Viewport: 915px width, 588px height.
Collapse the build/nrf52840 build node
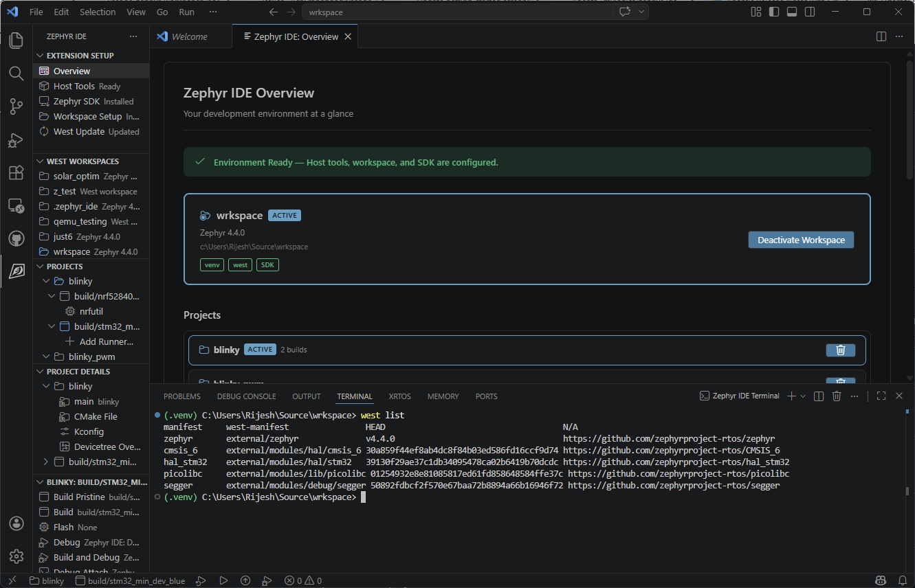(52, 296)
